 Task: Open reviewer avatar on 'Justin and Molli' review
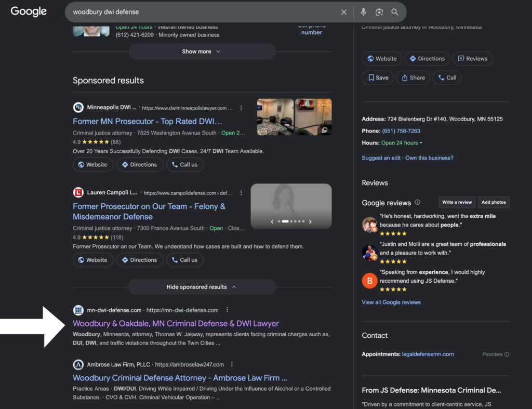(x=369, y=253)
